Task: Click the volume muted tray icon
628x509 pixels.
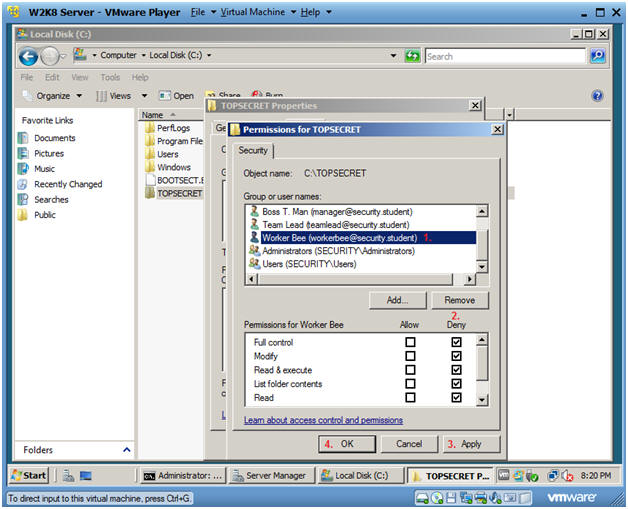Action: tap(567, 476)
